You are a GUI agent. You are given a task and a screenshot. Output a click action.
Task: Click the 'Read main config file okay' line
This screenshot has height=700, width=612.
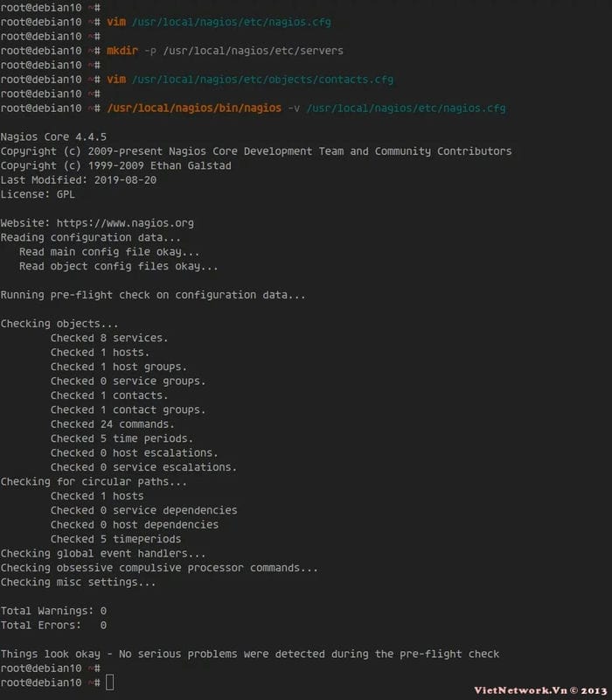[109, 252]
